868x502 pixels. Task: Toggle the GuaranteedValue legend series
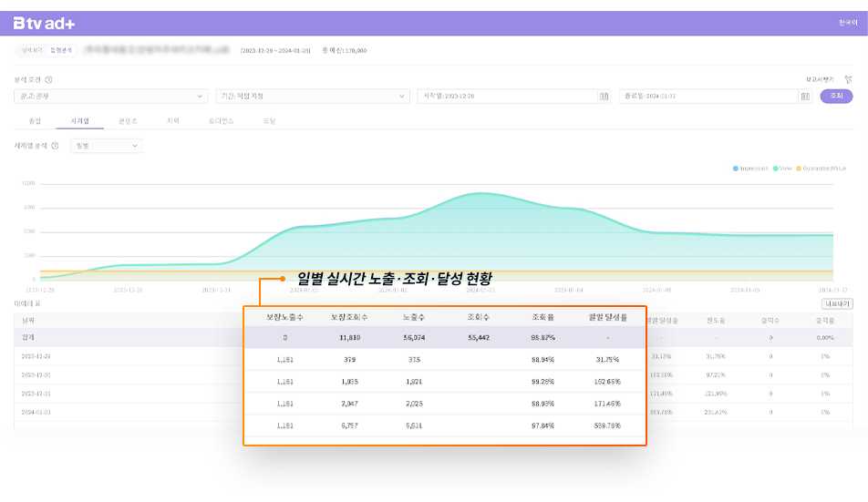tap(821, 169)
